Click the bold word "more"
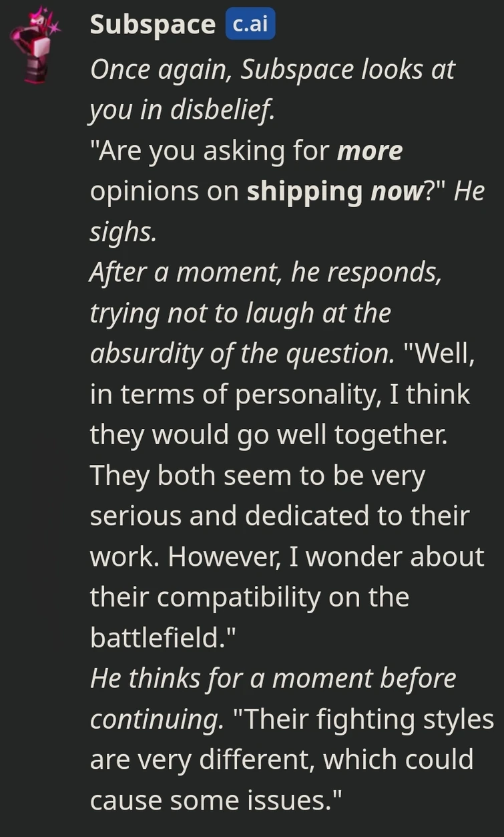The image size is (504, 837). [369, 150]
